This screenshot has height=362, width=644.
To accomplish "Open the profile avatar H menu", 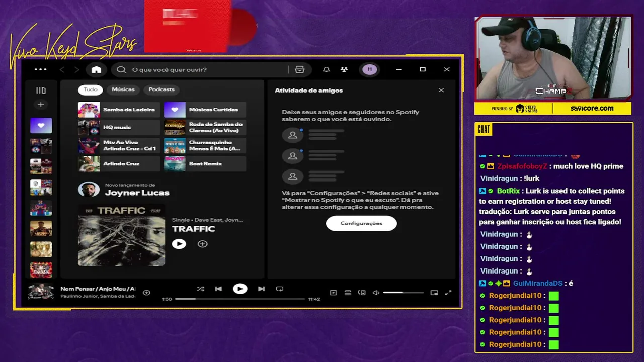I will click(370, 69).
